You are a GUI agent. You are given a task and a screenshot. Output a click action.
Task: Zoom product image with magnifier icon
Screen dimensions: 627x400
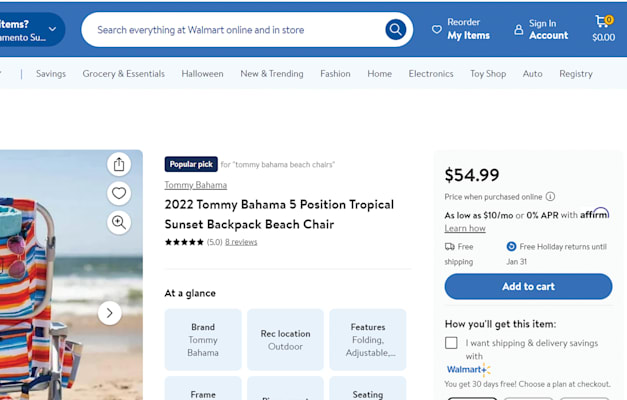pos(119,223)
